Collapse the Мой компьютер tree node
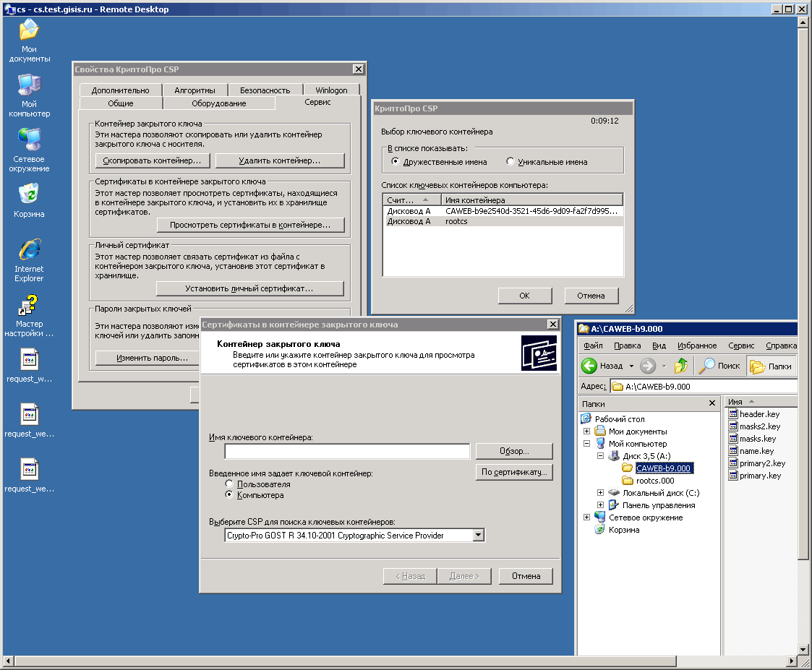The width and height of the screenshot is (812, 670). click(586, 444)
